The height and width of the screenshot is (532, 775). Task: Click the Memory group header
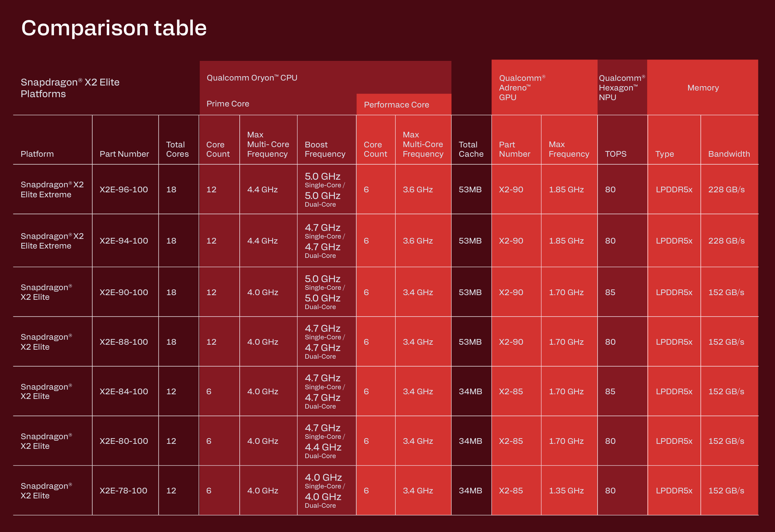[x=703, y=88]
